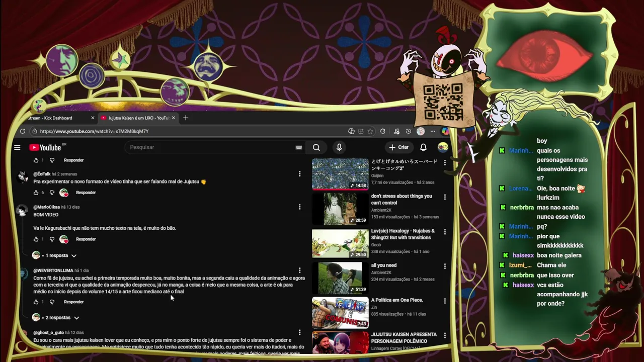Open the 20:59 Ambient2K video thumbnail
The height and width of the screenshot is (362, 644).
pos(340,209)
